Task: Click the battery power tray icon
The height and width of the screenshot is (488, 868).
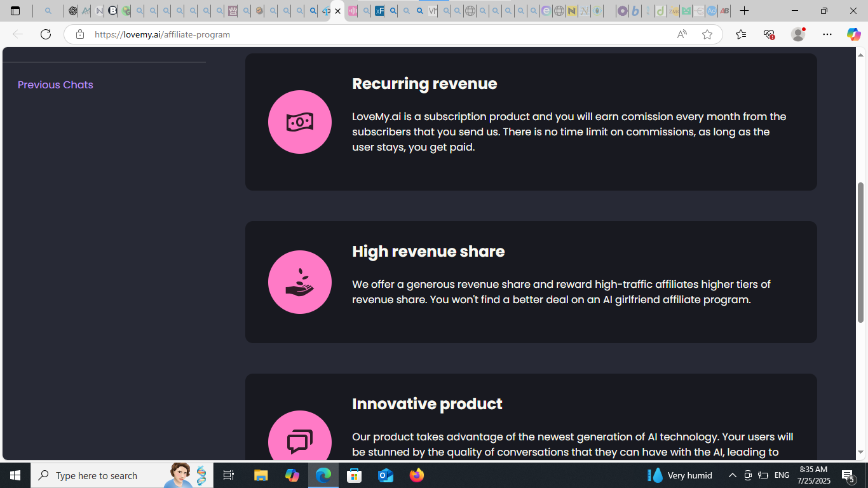Action: [x=763, y=475]
